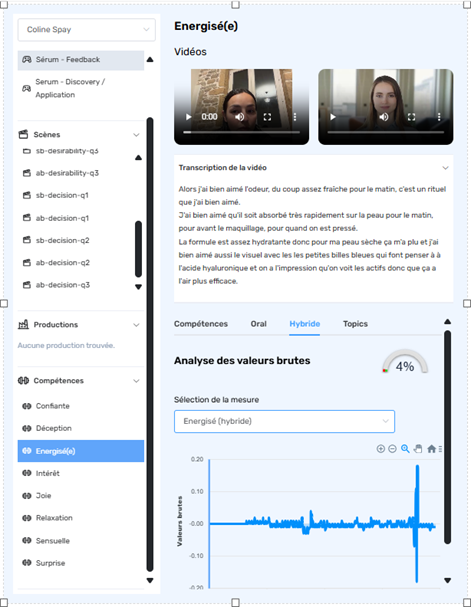Mute the first video's audio

coord(240,117)
